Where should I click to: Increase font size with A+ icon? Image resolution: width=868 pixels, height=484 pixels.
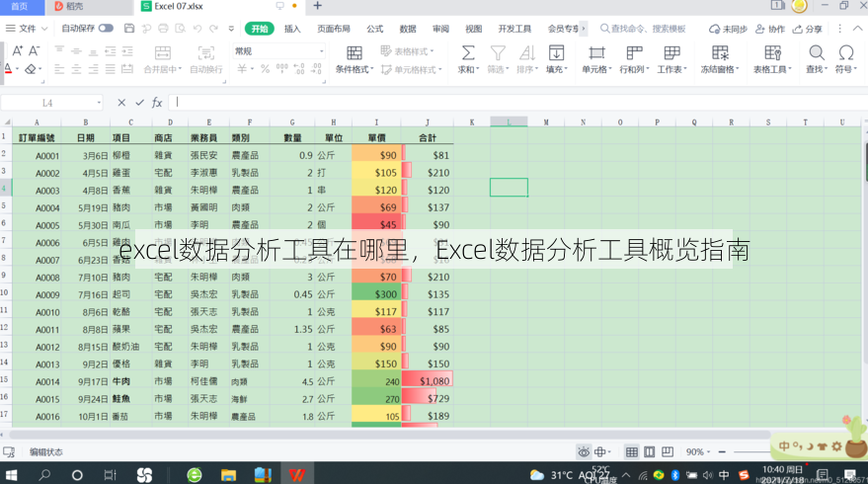pyautogui.click(x=18, y=51)
